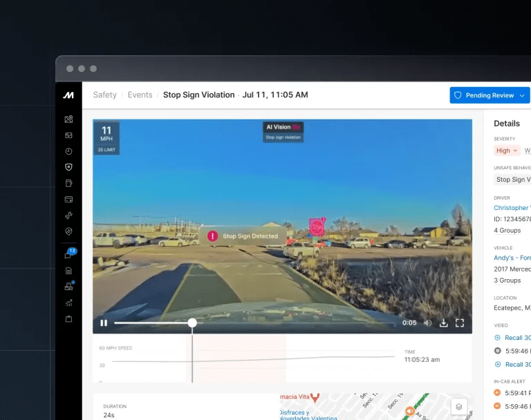The height and width of the screenshot is (420, 531).
Task: Go to Safety breadcrumb
Action: [105, 95]
